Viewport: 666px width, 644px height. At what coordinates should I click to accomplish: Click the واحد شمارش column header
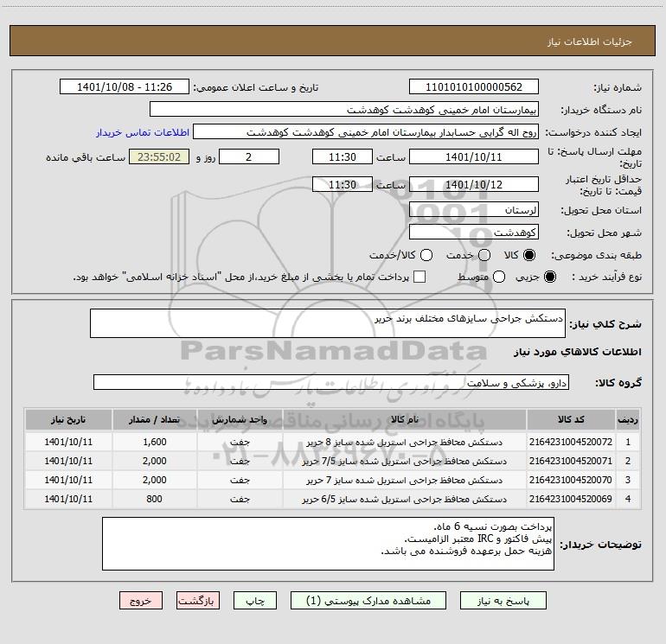pos(240,419)
